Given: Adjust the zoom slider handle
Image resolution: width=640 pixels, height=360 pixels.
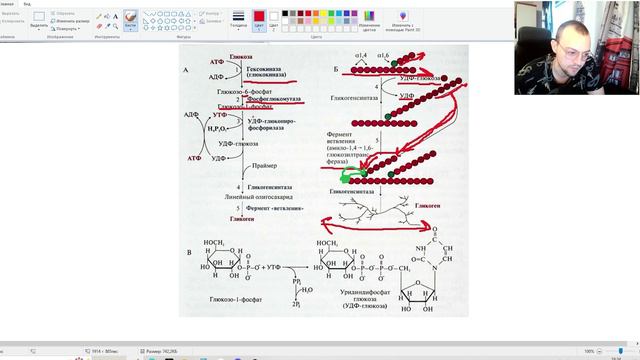Looking at the screenshot, I should click(621, 351).
